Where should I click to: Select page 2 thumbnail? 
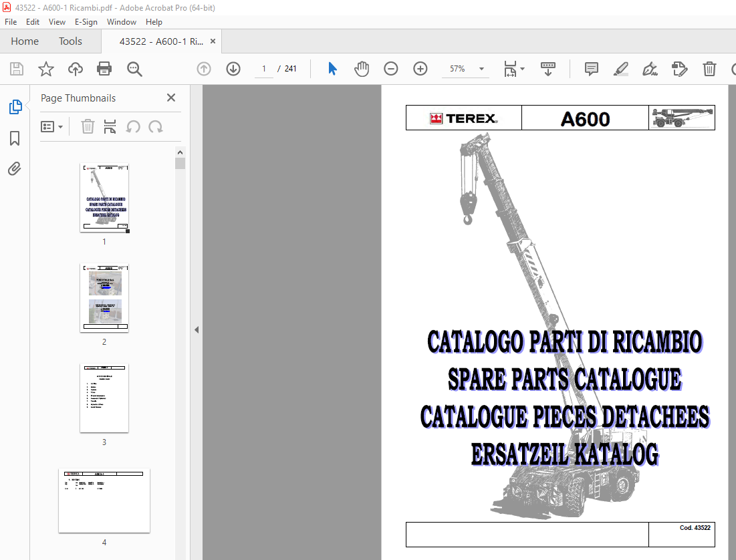(x=104, y=297)
